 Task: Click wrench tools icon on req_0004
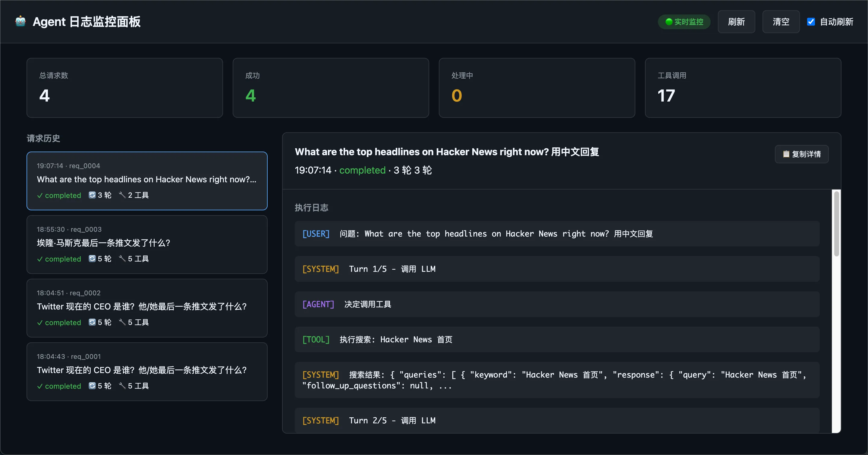tap(122, 195)
